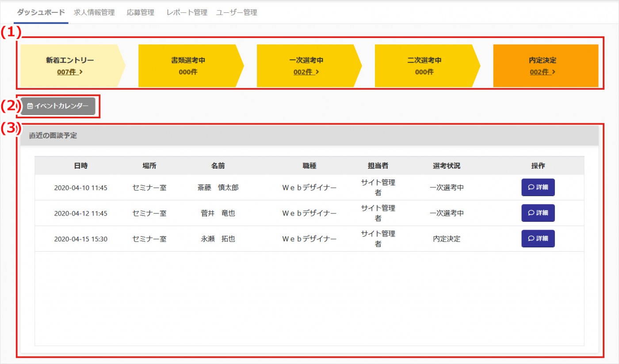Open the ダッシュボード tab
619x364 pixels.
pos(41,12)
